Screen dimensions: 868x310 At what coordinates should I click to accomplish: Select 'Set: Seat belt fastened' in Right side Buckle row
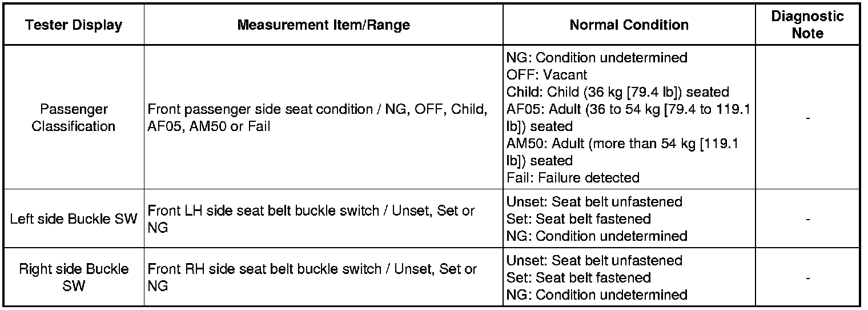pyautogui.click(x=578, y=278)
